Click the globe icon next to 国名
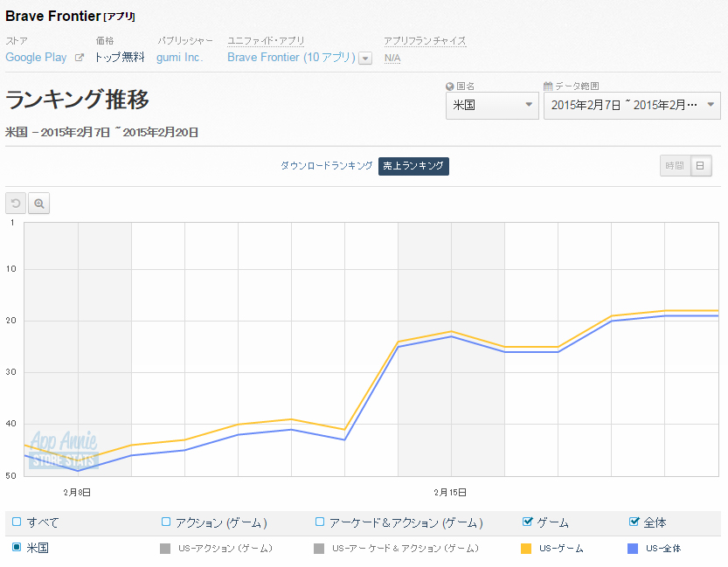Screen dimensions: 728x567 click(449, 86)
